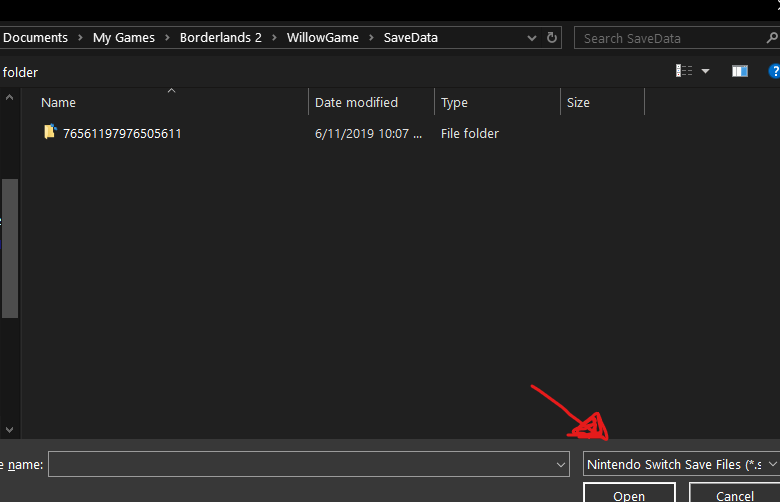Click the navigation pane scrollbar thumb
The height and width of the screenshot is (502, 780).
point(10,248)
